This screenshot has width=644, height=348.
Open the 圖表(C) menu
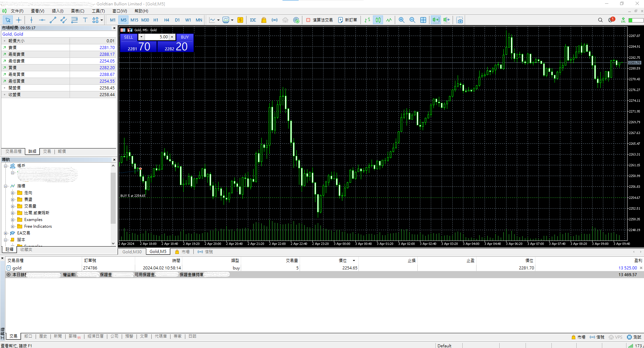point(77,11)
